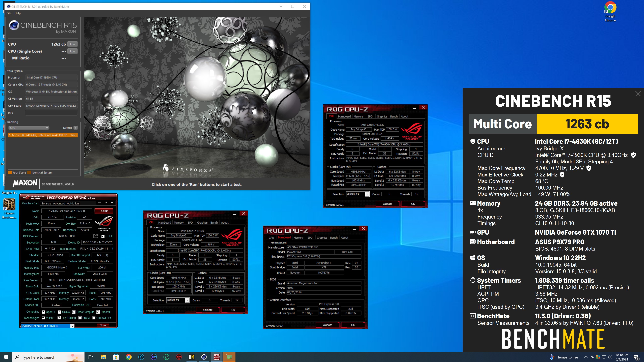Toggle the DirectML checkbox

(x=98, y=312)
